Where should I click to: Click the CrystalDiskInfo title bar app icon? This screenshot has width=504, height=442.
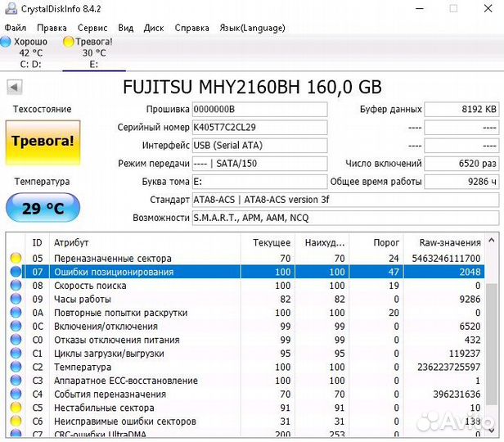[x=11, y=8]
